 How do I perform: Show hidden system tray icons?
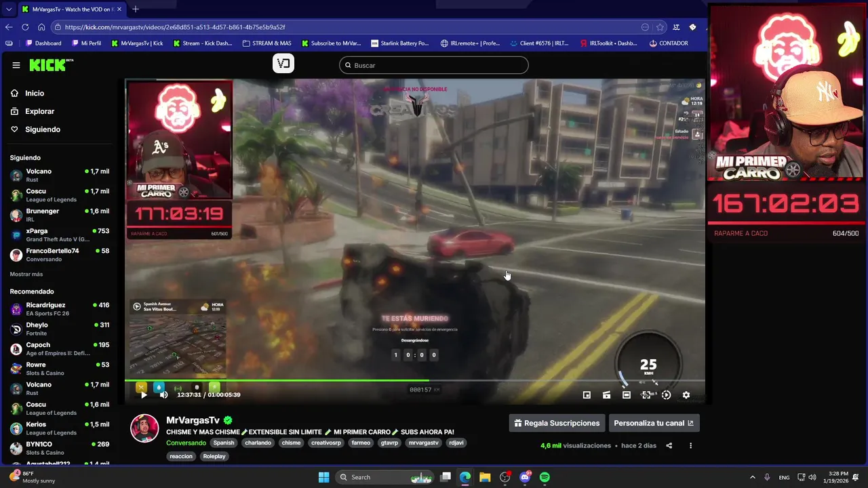point(752,477)
